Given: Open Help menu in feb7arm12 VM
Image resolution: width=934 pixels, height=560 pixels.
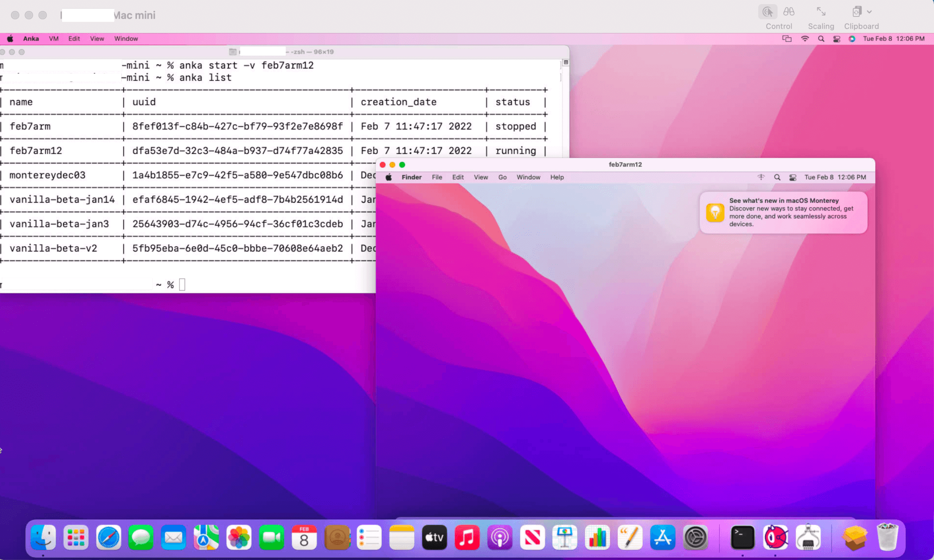Looking at the screenshot, I should coord(557,177).
